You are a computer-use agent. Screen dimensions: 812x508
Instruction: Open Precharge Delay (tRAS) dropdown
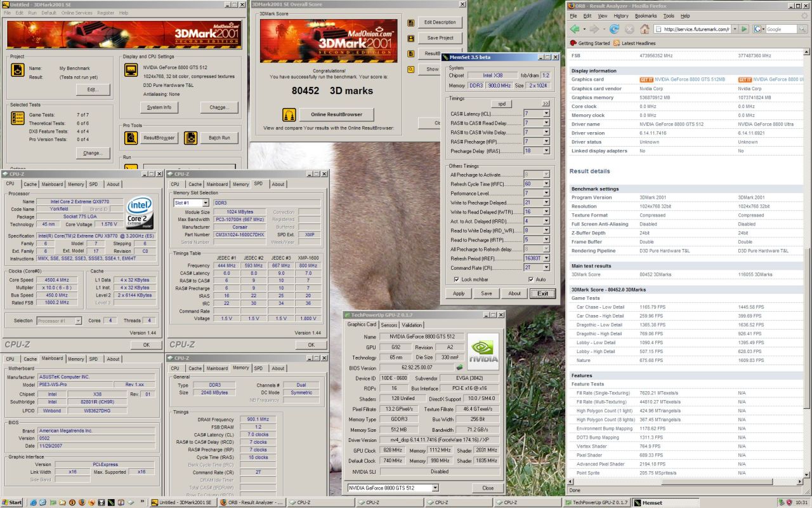point(546,151)
